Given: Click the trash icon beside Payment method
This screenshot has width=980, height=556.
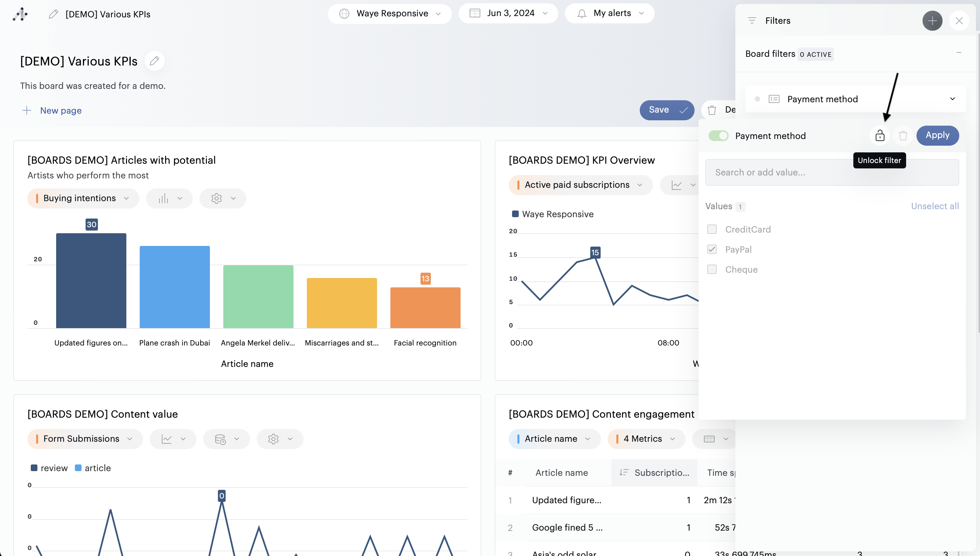Looking at the screenshot, I should (903, 136).
